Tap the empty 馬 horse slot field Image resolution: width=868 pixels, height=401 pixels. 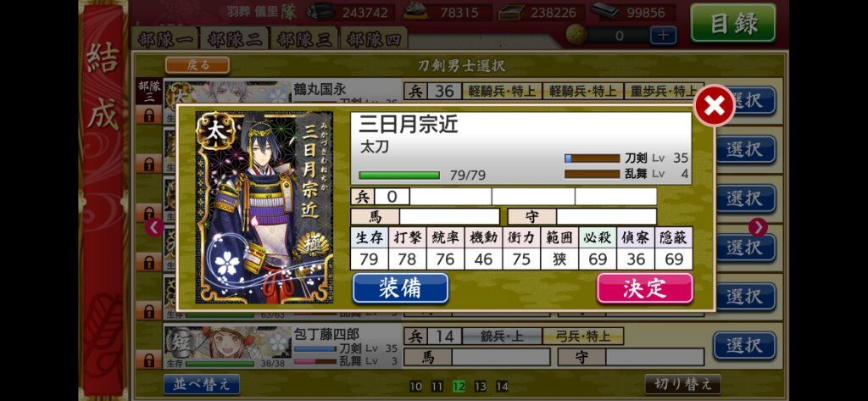[449, 216]
